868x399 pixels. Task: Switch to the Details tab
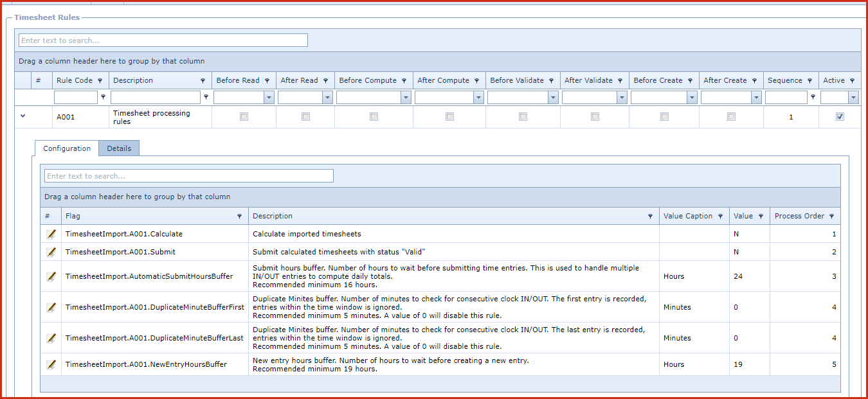pyautogui.click(x=119, y=148)
